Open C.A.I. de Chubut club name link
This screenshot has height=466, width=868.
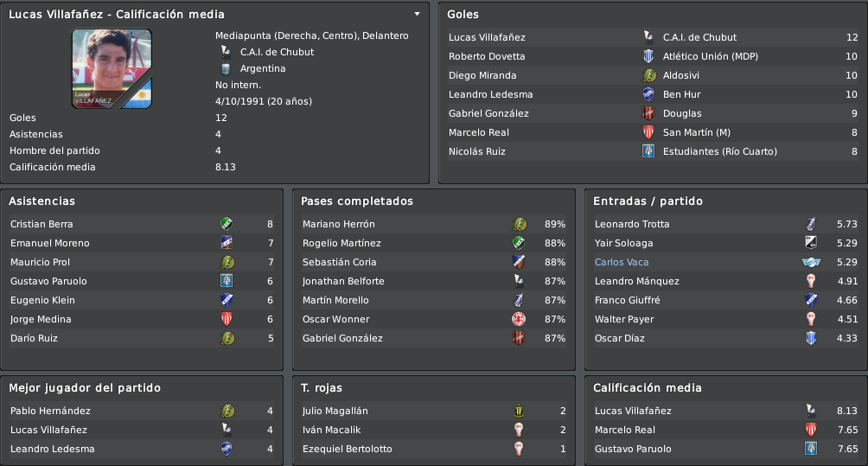(x=277, y=52)
